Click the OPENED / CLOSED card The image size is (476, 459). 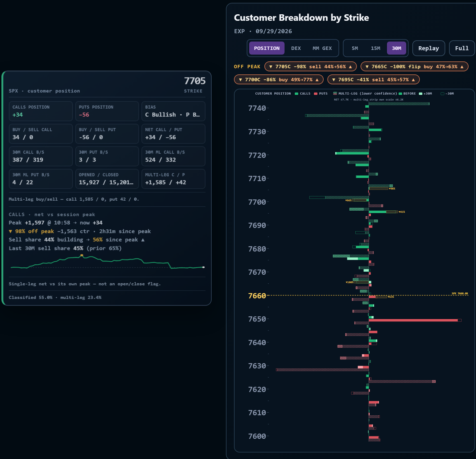pyautogui.click(x=107, y=179)
